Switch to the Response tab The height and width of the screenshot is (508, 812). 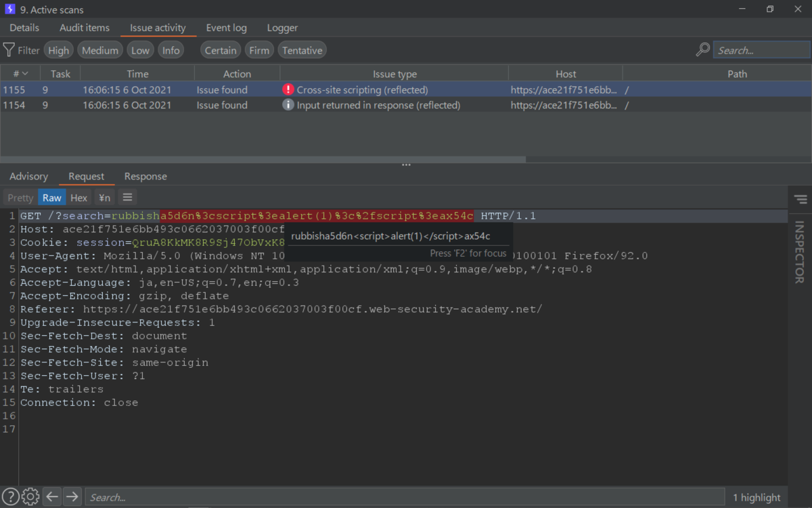pyautogui.click(x=145, y=176)
